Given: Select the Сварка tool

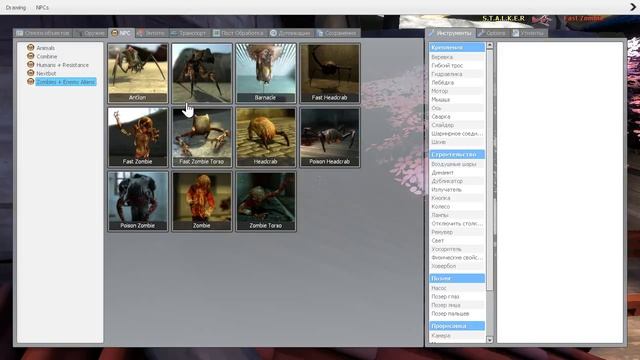Looking at the screenshot, I should 457,117.
